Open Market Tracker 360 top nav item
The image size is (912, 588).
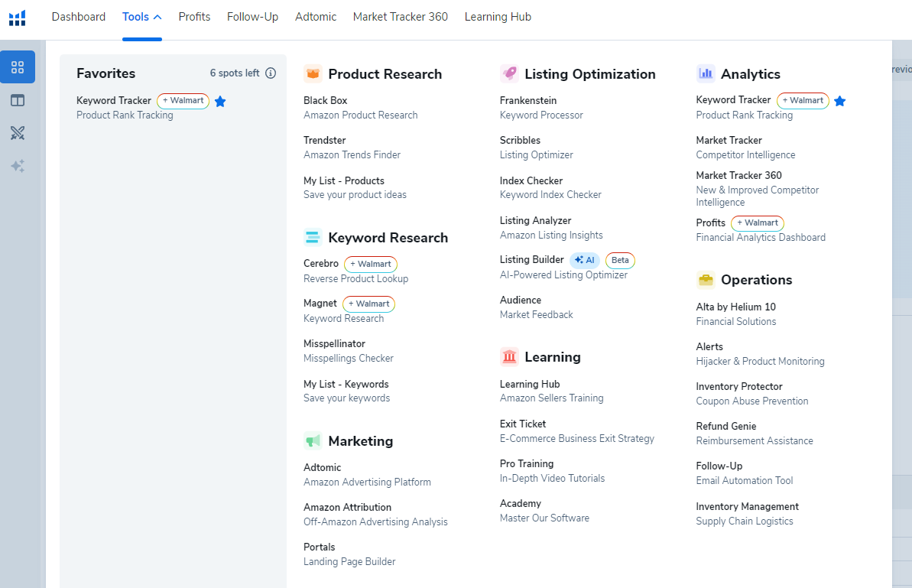point(400,17)
